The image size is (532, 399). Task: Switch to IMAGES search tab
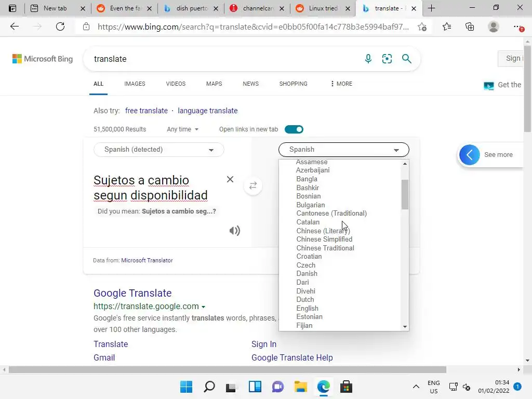(x=135, y=84)
